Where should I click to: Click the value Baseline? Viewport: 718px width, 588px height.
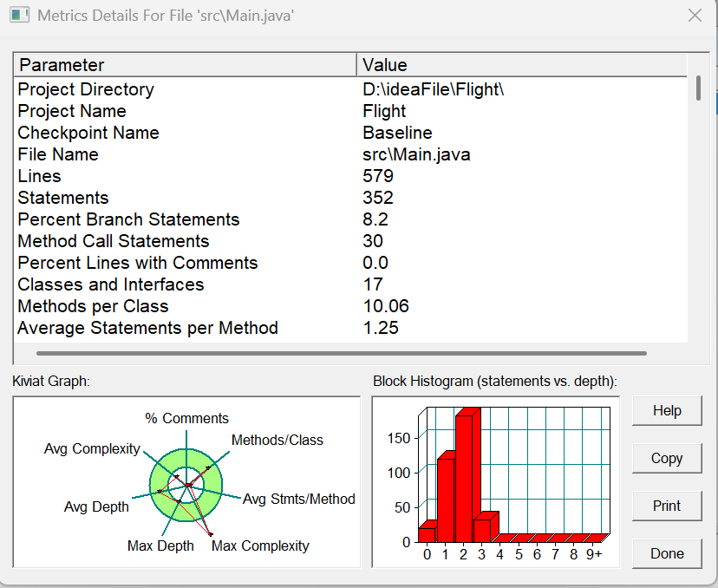(397, 133)
